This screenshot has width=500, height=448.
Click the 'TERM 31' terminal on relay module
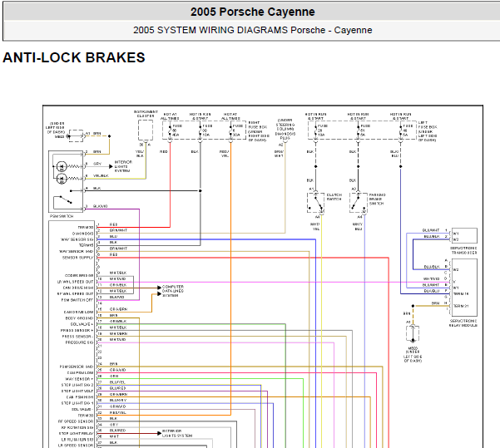click(x=461, y=306)
